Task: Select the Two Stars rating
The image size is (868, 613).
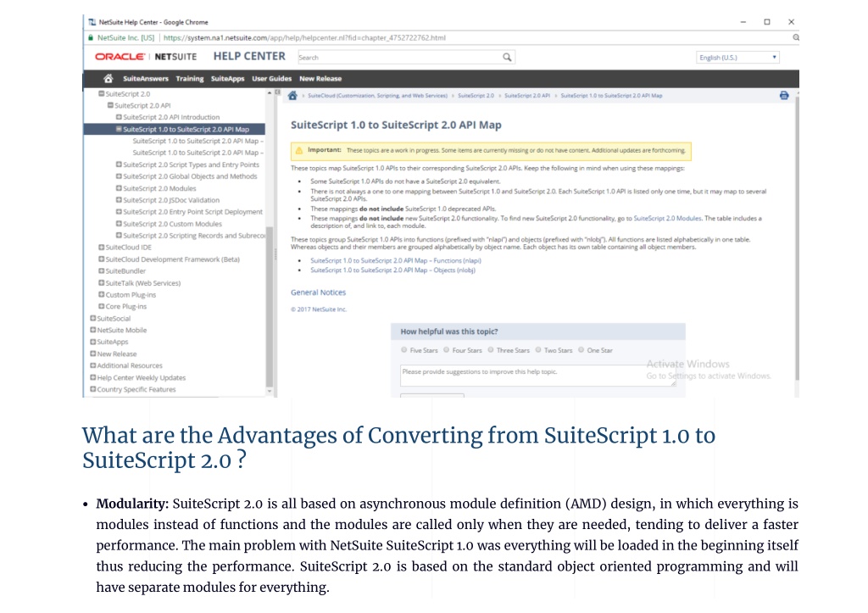Action: click(538, 350)
